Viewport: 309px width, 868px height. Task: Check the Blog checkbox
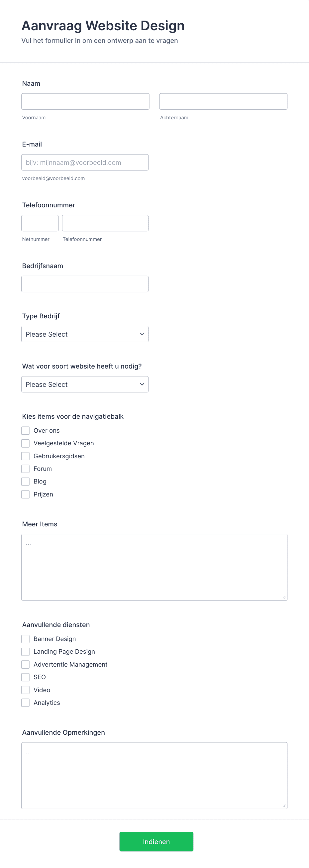[x=26, y=482]
